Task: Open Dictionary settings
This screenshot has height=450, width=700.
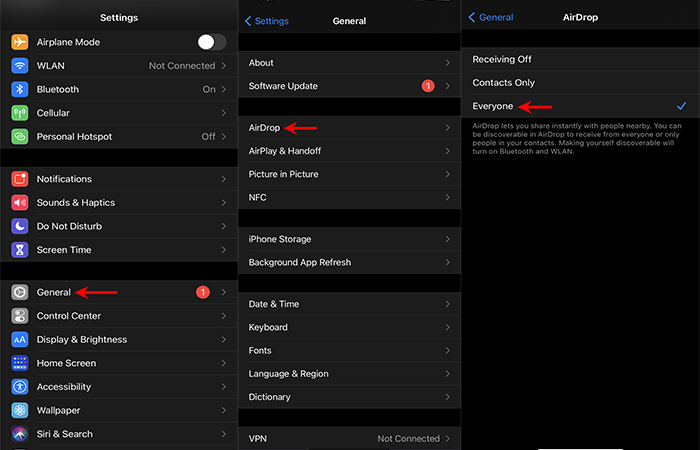Action: click(350, 397)
